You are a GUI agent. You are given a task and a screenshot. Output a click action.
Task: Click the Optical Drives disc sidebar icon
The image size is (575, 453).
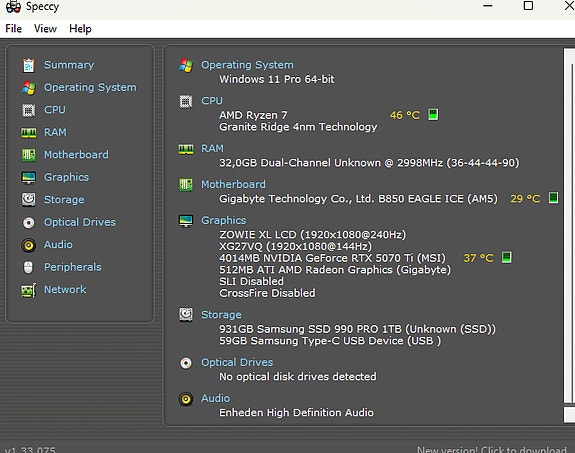tap(29, 222)
